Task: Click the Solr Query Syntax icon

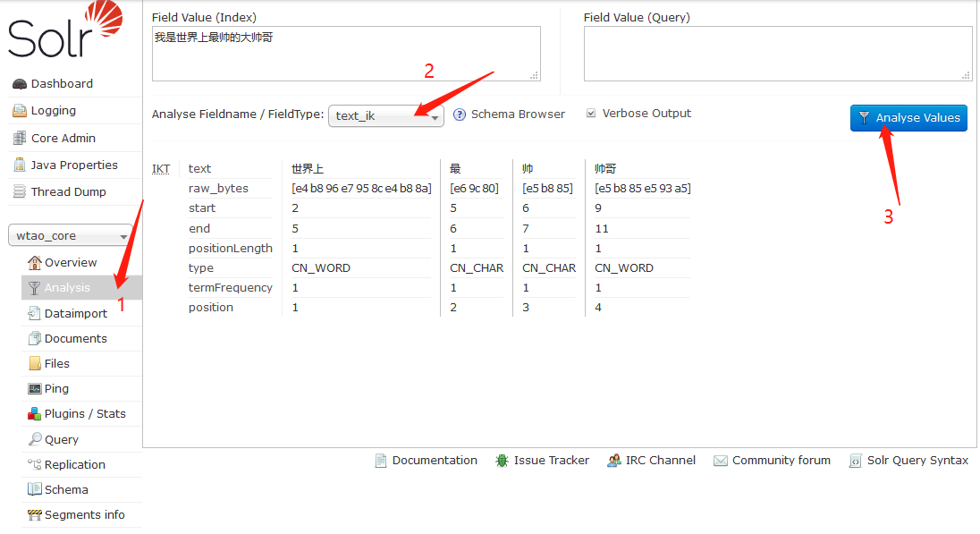Action: pos(855,461)
